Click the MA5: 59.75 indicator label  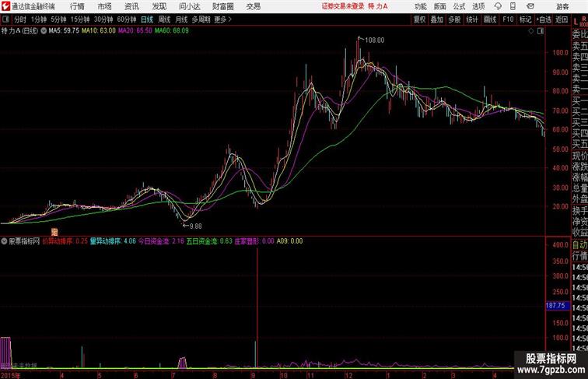coord(64,31)
